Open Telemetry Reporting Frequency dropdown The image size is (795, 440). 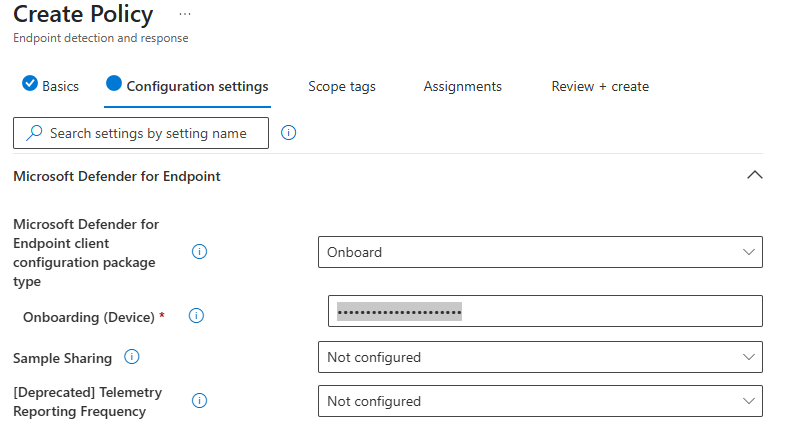tap(540, 401)
